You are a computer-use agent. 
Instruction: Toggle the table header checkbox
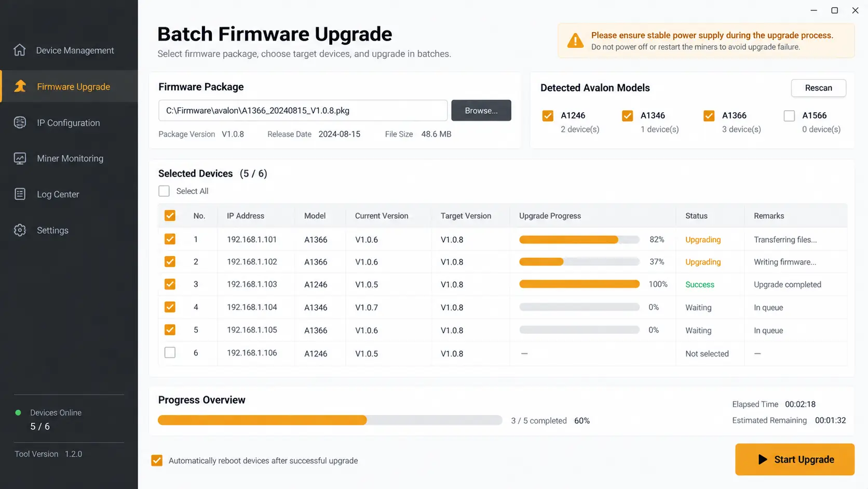(170, 216)
